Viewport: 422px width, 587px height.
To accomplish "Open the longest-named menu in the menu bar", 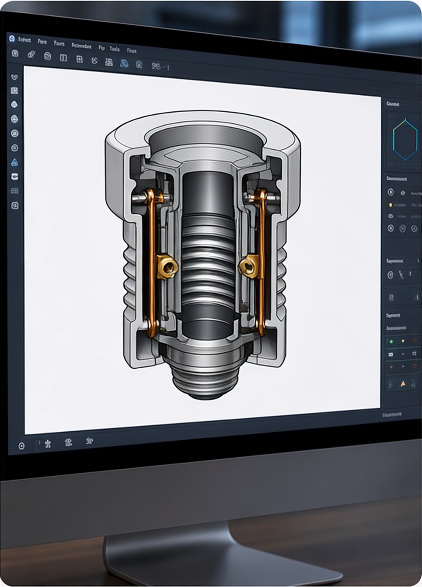I will 82,46.
